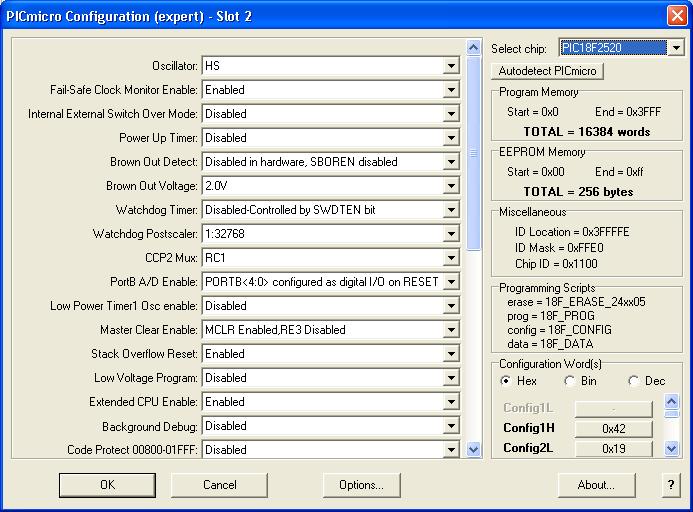Expand the Select chip combo box
The image size is (693, 512).
click(x=676, y=48)
